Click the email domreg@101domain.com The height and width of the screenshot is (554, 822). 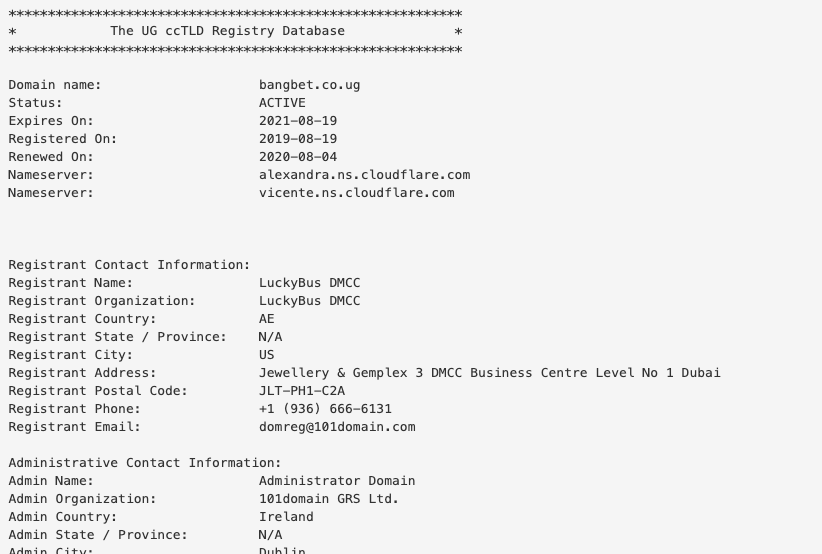tap(337, 427)
